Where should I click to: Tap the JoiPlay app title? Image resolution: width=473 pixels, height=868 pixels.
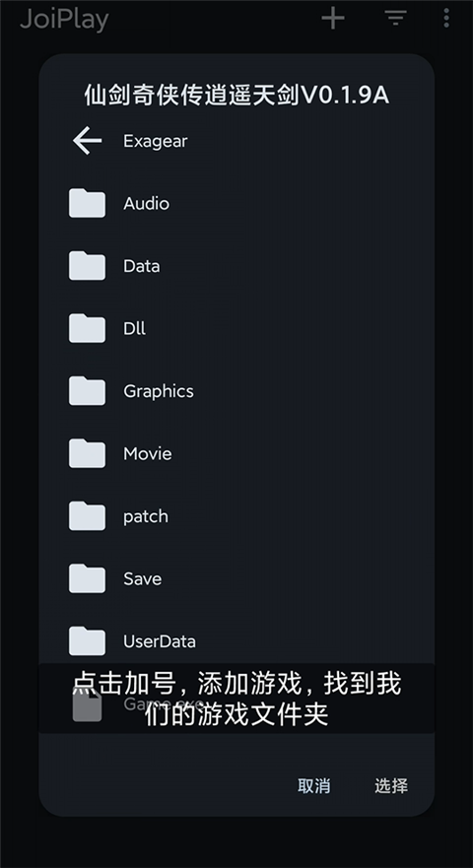64,20
